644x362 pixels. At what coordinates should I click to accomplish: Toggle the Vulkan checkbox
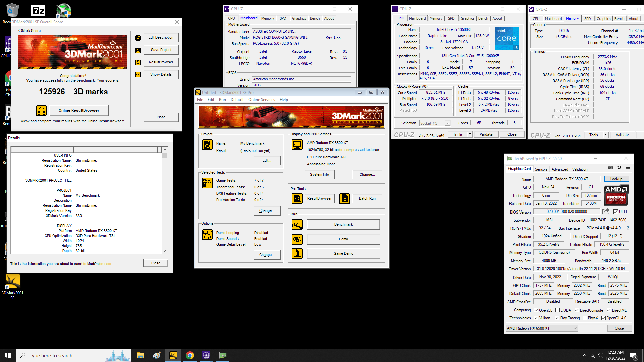tap(536, 318)
